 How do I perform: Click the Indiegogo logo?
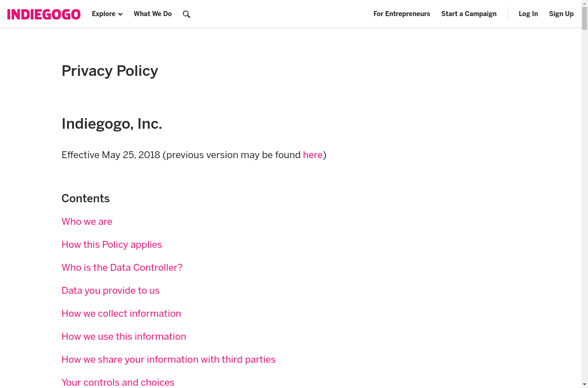(x=44, y=14)
